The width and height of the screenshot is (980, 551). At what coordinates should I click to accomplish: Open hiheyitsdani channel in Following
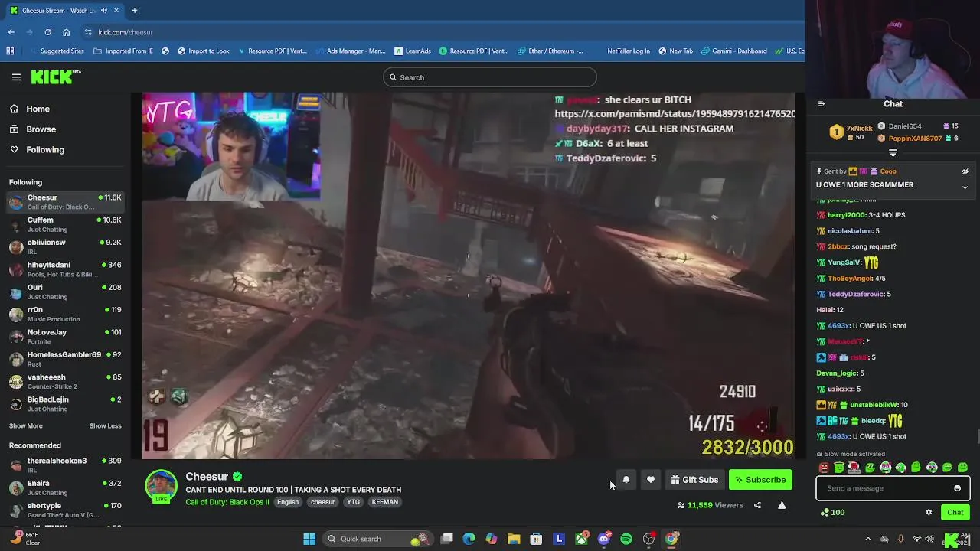coord(65,269)
